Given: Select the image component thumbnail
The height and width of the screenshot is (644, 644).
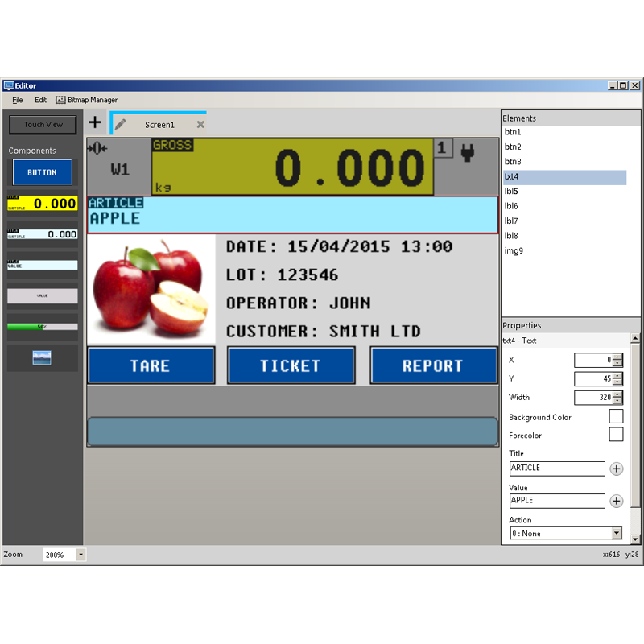Looking at the screenshot, I should click(42, 357).
